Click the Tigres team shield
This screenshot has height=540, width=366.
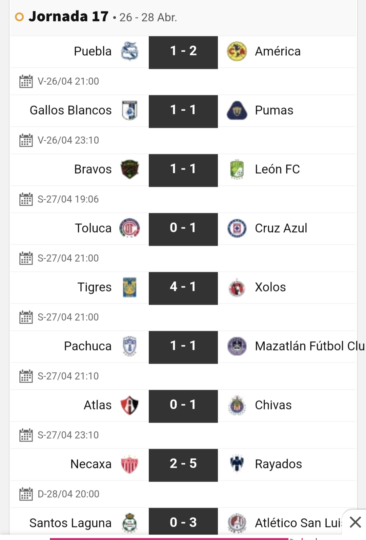(x=130, y=287)
